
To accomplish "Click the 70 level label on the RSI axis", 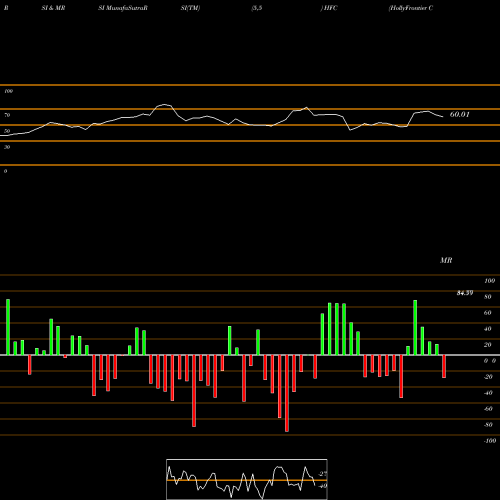I will tap(7, 115).
